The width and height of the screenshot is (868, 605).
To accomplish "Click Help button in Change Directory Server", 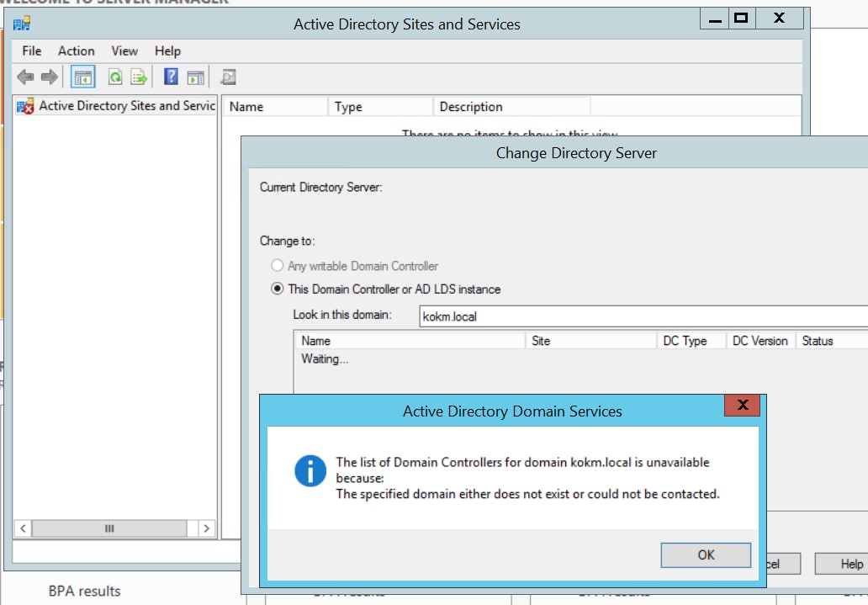I will click(841, 564).
